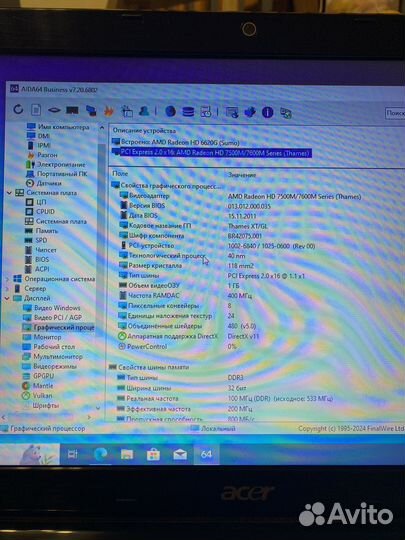Click the tree horizontal scrollbar right arrow
The height and width of the screenshot is (540, 405).
[x=89, y=417]
